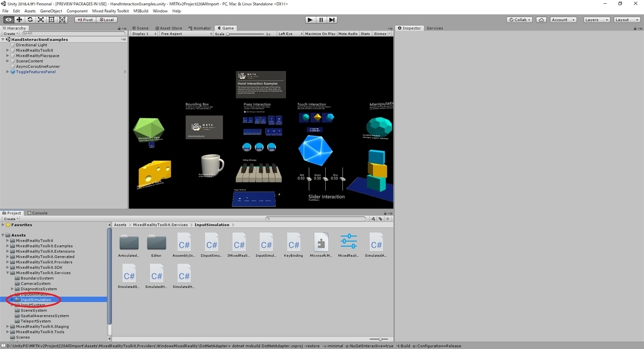Click the Cloud services icon

click(x=541, y=19)
